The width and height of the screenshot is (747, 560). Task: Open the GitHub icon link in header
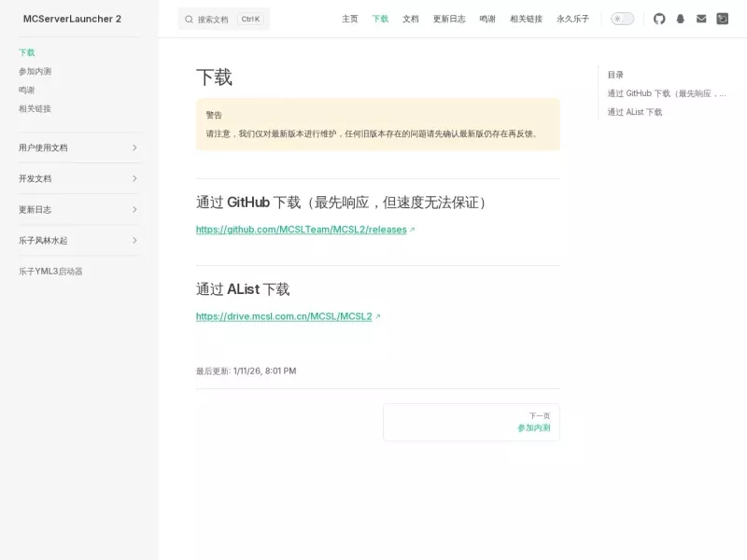[659, 19]
